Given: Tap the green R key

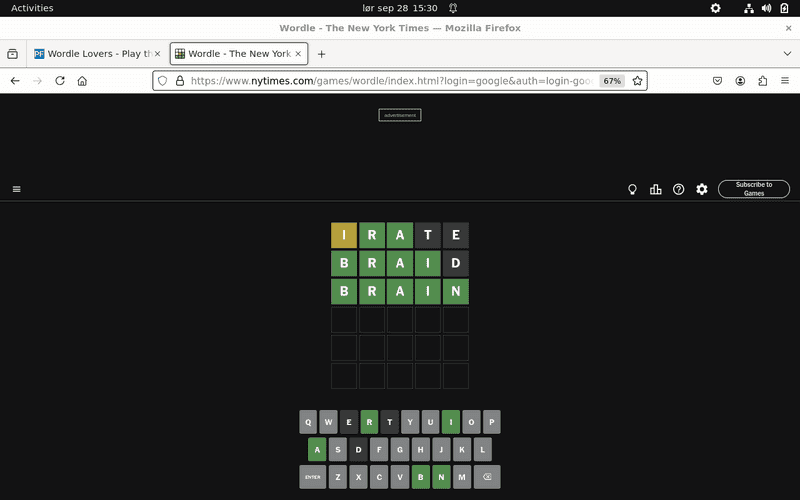Looking at the screenshot, I should [x=369, y=422].
